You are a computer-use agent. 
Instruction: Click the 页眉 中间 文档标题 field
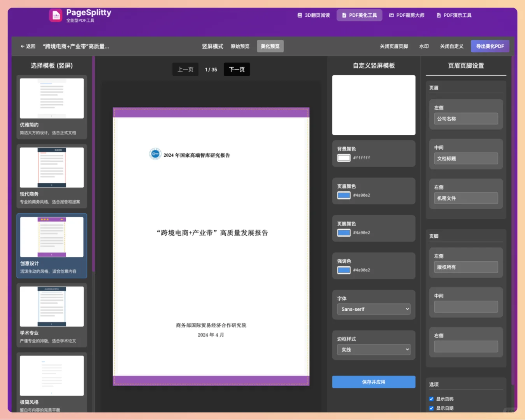pos(466,158)
